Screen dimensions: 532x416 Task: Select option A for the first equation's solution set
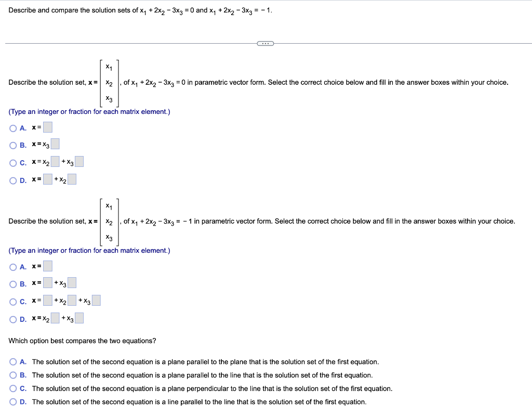(x=13, y=128)
